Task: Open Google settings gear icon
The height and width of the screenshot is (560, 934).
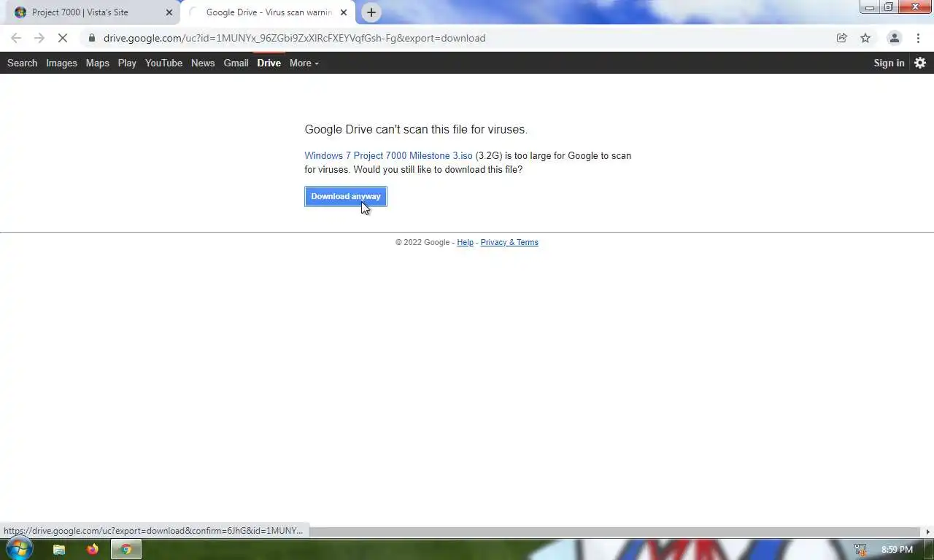Action: tap(920, 63)
